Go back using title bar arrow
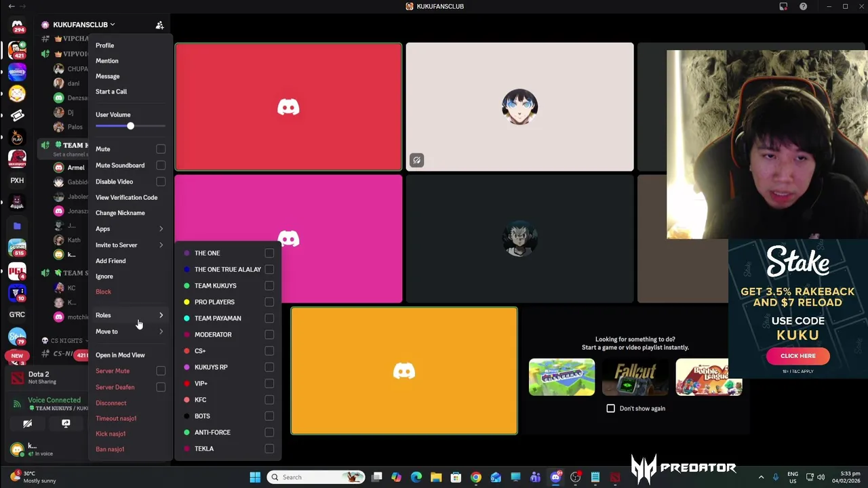The image size is (868, 488). [x=12, y=6]
